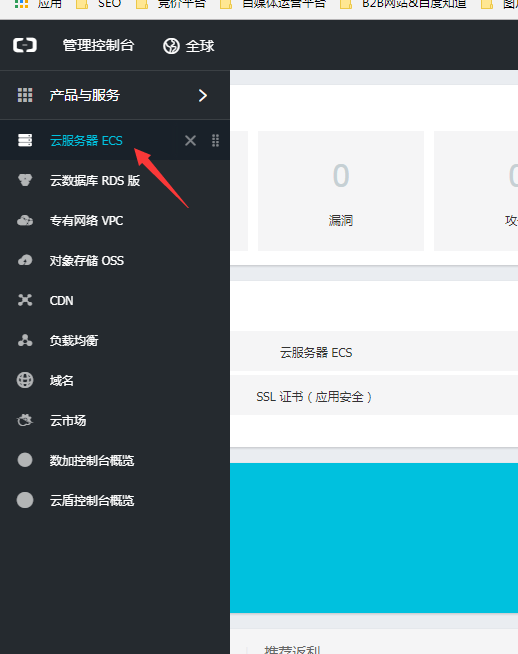Open the SEO bookmarks folder

coord(98,4)
